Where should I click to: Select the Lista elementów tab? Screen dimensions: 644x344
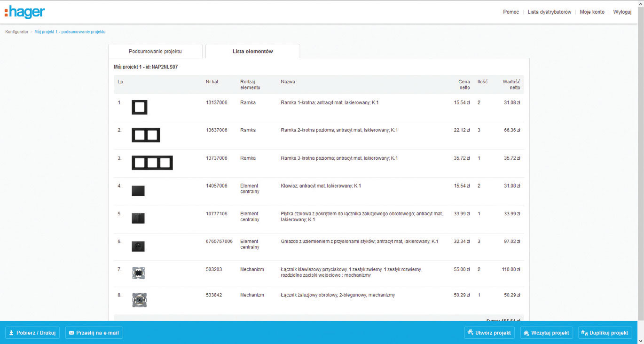[x=252, y=51]
